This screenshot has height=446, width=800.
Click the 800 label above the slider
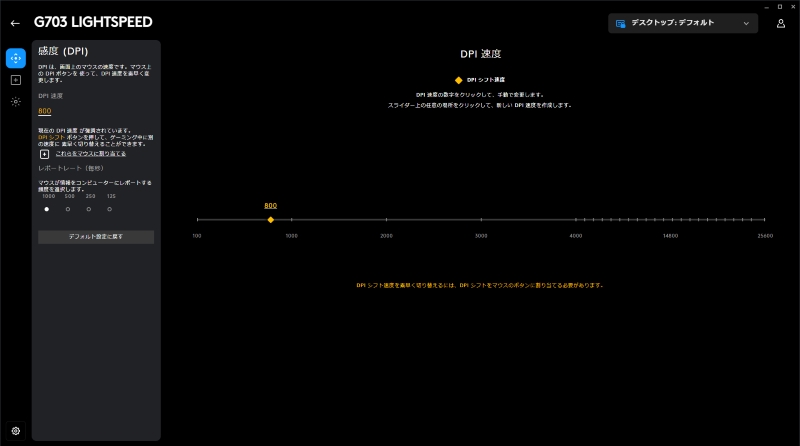coord(270,206)
